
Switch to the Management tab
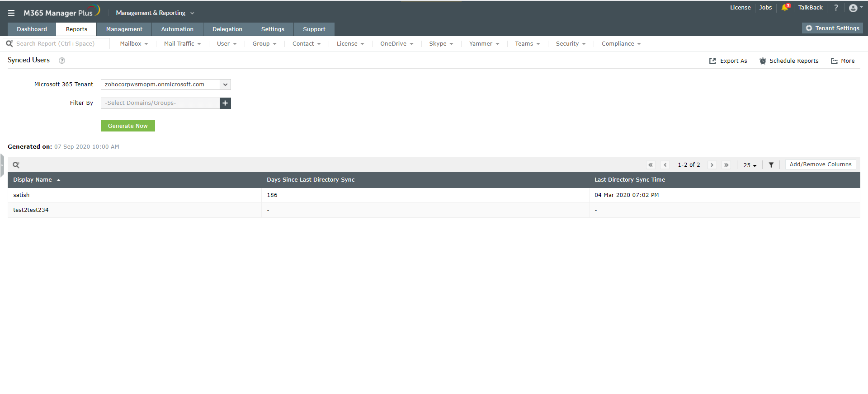(x=124, y=29)
